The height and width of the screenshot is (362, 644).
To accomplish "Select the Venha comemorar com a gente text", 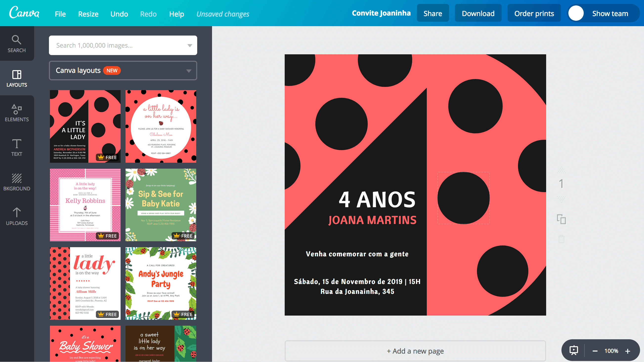I will (357, 254).
